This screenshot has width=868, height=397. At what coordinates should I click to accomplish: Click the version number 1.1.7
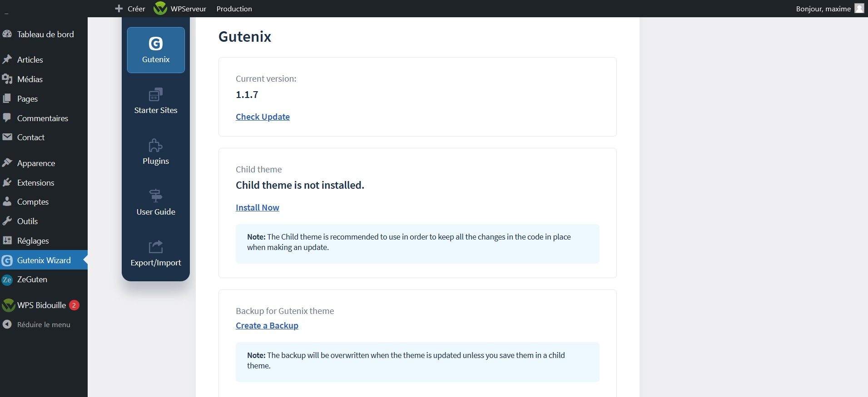click(247, 94)
